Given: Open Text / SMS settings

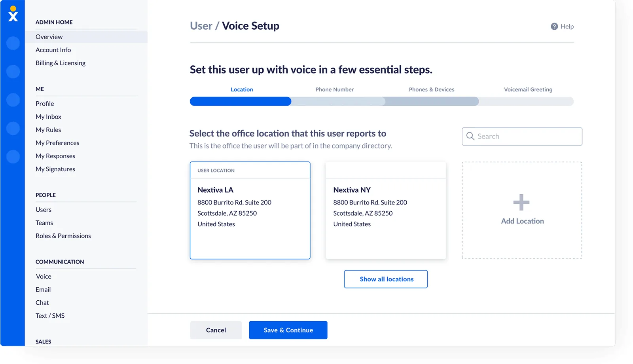Looking at the screenshot, I should click(50, 316).
